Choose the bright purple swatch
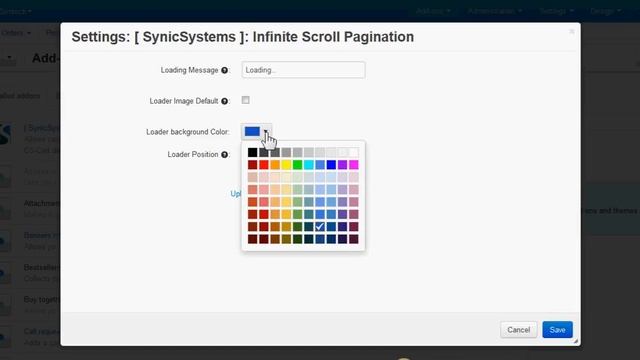Screen dimensions: 640x360 click(342, 164)
